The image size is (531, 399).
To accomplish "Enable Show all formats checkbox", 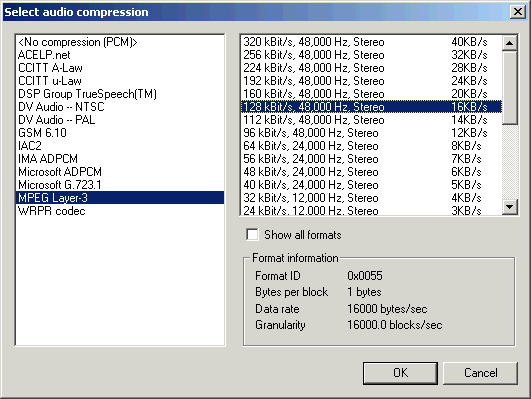I will pos(252,235).
